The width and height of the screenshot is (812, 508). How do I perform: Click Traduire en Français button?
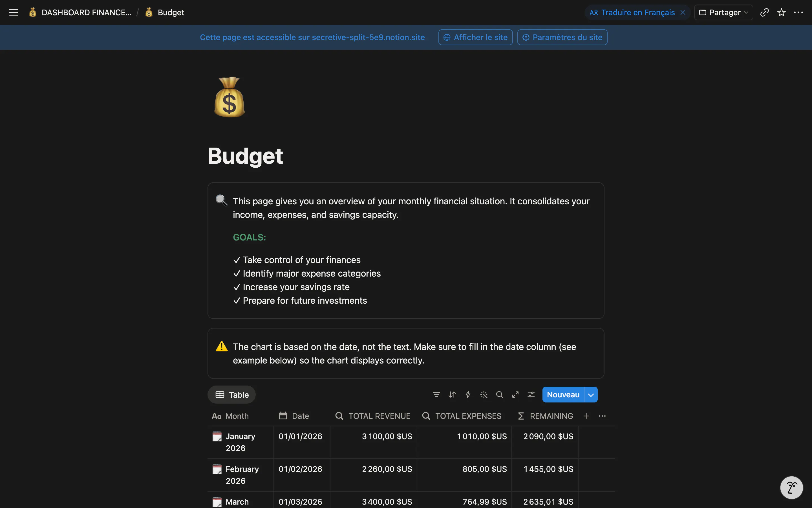point(632,12)
